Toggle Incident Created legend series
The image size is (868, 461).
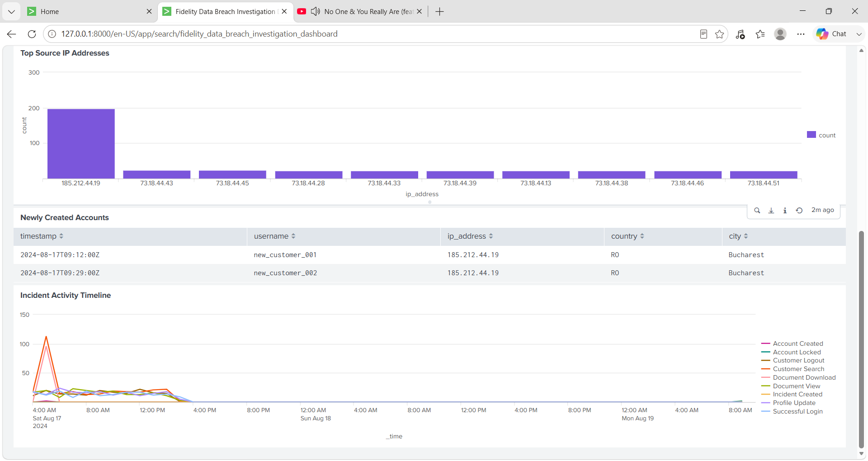[792, 395]
